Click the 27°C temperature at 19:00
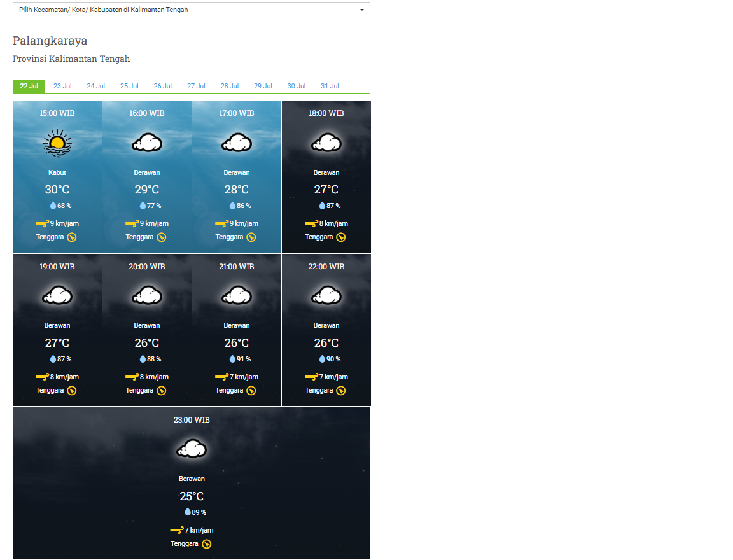This screenshot has height=560, width=733. coord(57,343)
